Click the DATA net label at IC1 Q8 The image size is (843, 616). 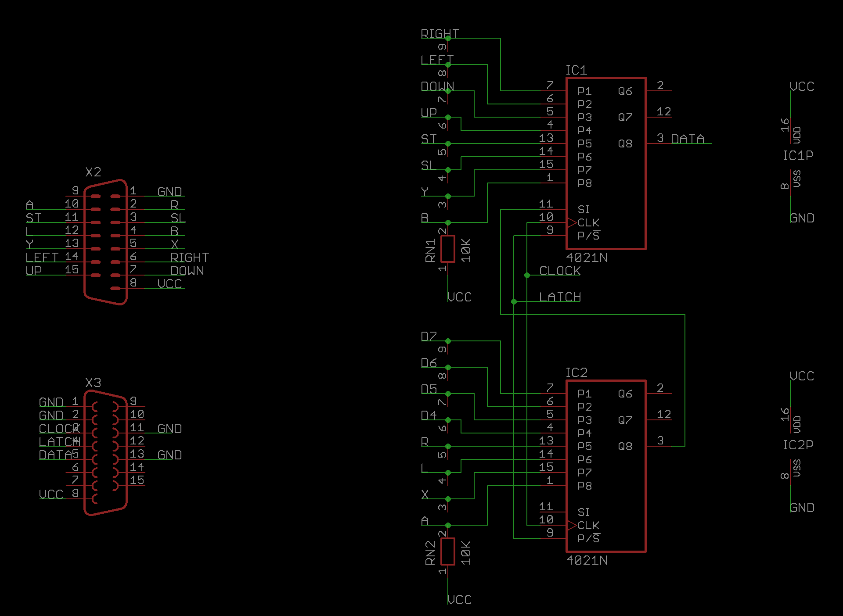coord(688,139)
